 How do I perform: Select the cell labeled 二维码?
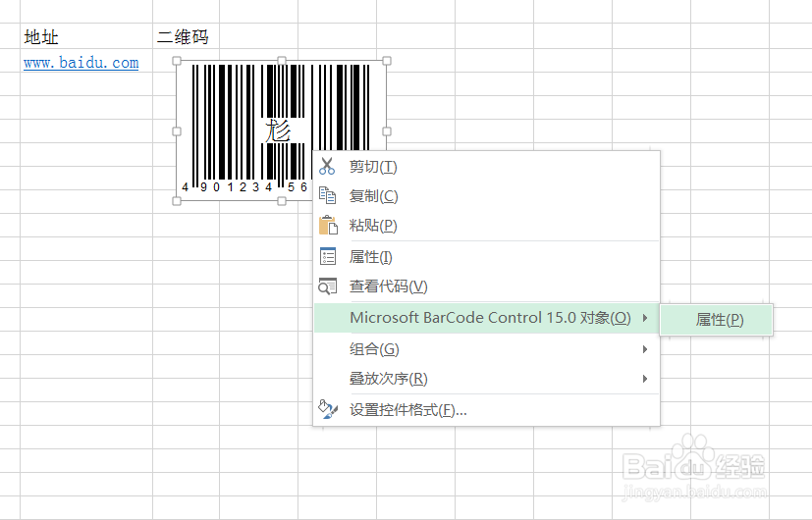pyautogui.click(x=186, y=36)
